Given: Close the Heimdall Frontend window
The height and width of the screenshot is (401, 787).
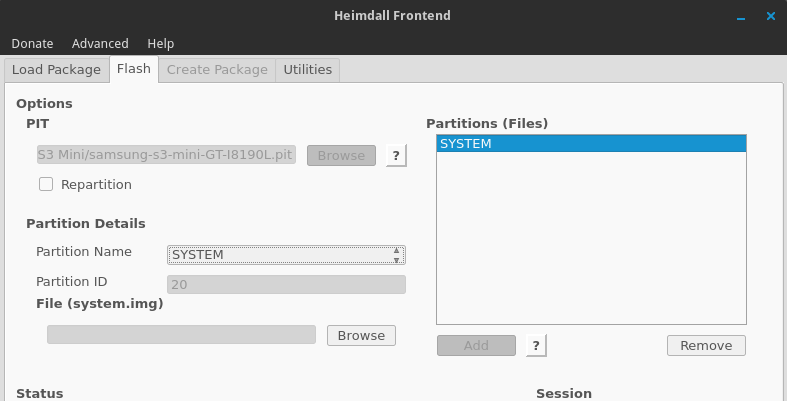Looking at the screenshot, I should pos(771,16).
